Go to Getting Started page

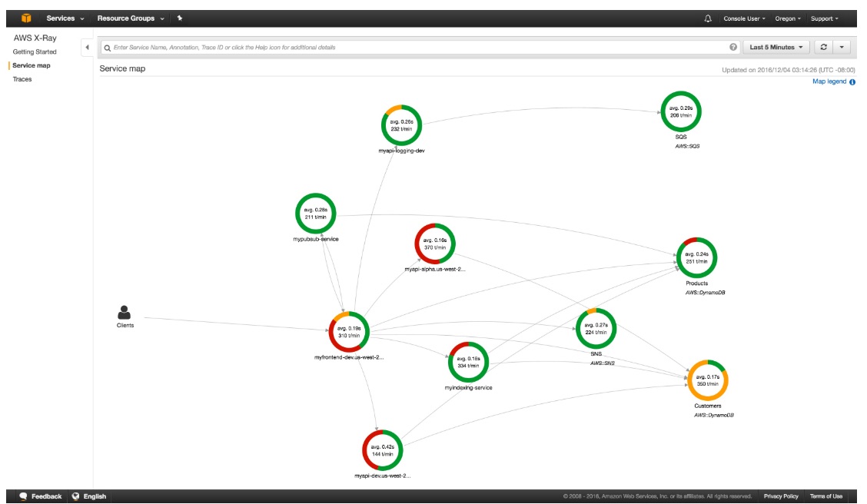35,52
